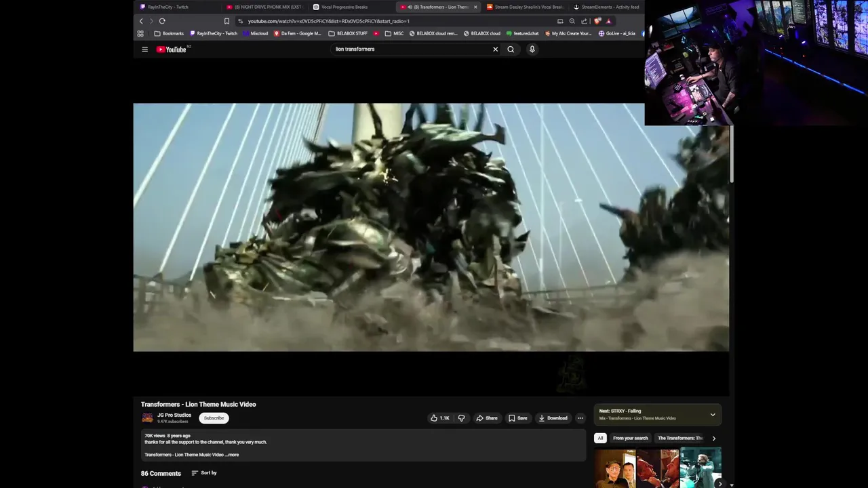Open GoLive - ai_licia bookmark
Screen dimensions: 868x488
coord(617,33)
